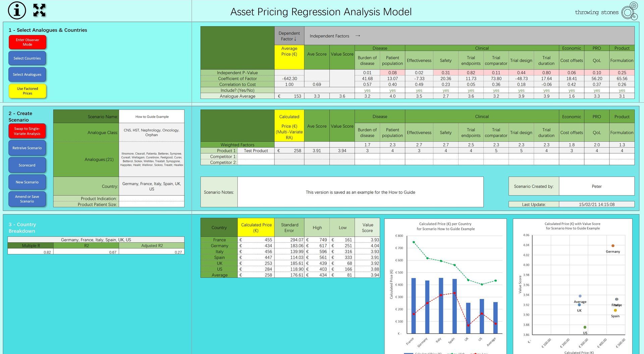The image size is (644, 354).
Task: Click the US point in value score chart
Action: pos(585,327)
